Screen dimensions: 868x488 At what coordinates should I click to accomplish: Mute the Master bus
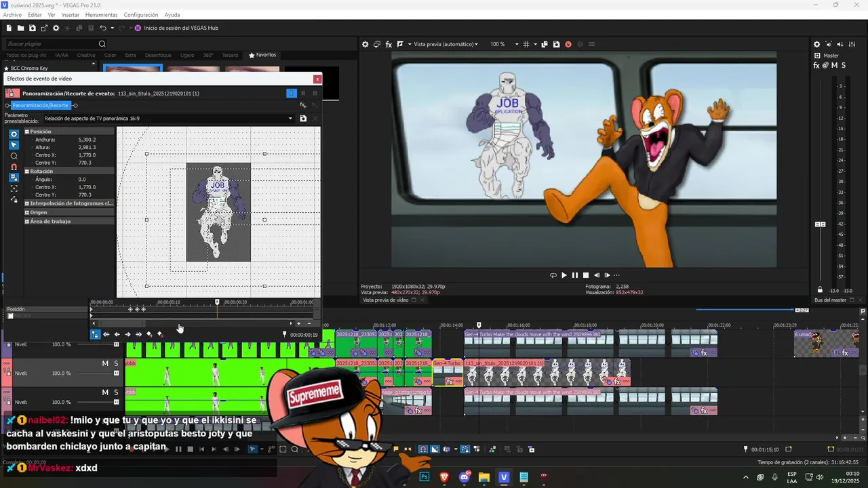pyautogui.click(x=834, y=65)
